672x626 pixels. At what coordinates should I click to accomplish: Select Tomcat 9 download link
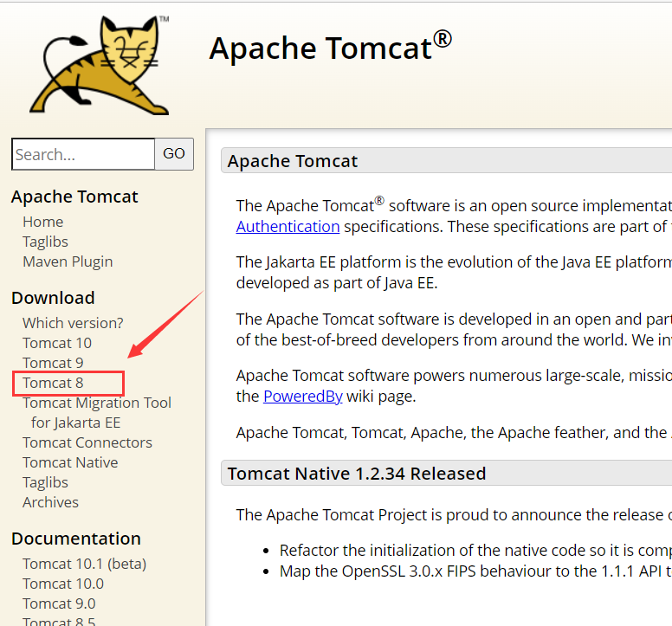point(53,363)
